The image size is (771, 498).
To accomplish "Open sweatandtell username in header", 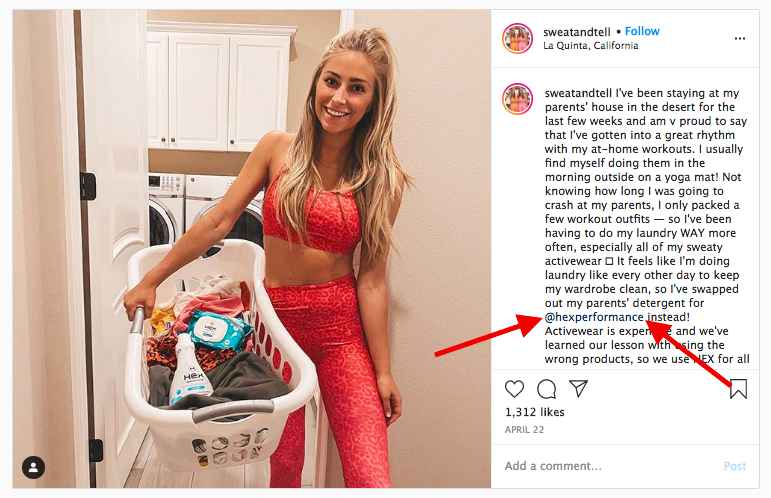I will pyautogui.click(x=576, y=32).
